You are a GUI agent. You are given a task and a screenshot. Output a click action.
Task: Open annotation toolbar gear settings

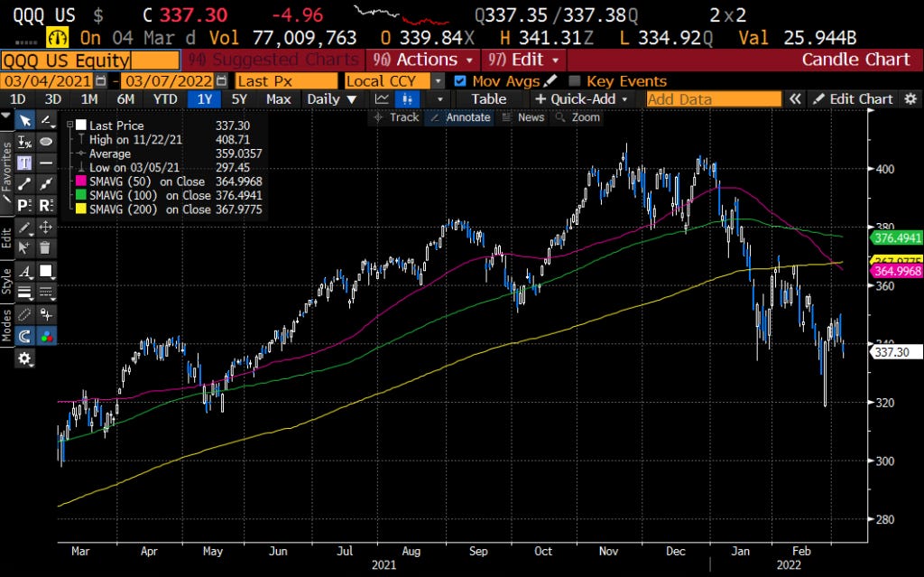click(x=24, y=358)
